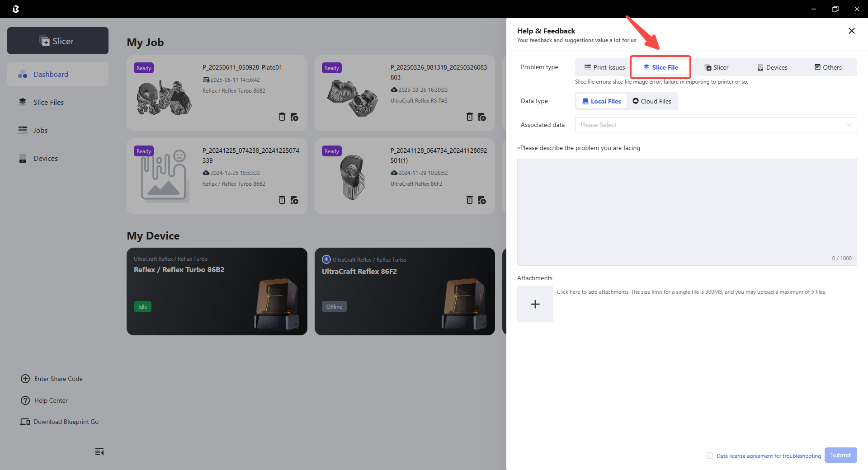Select Print Issues problem type
This screenshot has width=868, height=470.
click(x=604, y=67)
